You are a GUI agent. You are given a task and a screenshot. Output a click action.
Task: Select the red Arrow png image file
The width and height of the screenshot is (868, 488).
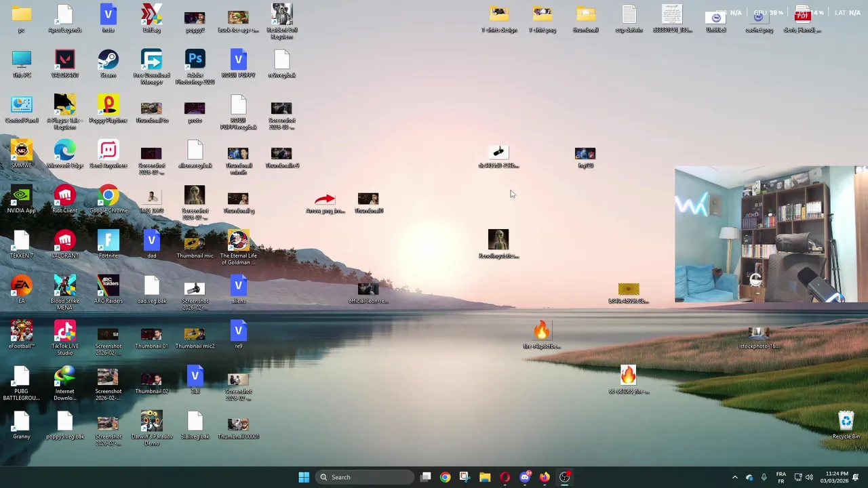(325, 203)
